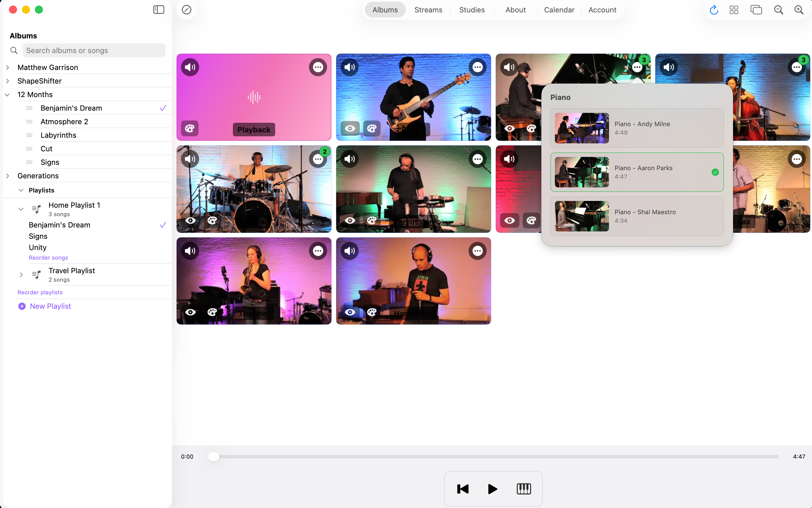Viewport: 812px width, 508px height.
Task: Toggle visibility of trumpet video
Action: [190, 312]
